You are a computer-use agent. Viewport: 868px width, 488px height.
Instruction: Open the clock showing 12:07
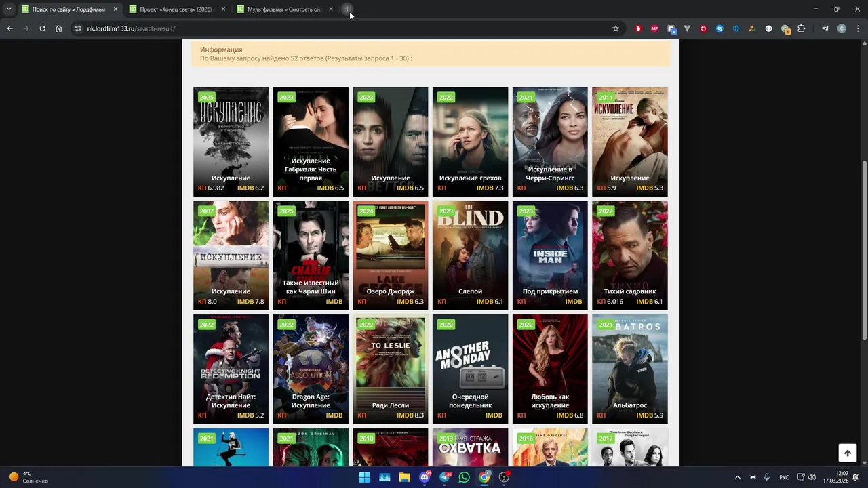coord(835,477)
